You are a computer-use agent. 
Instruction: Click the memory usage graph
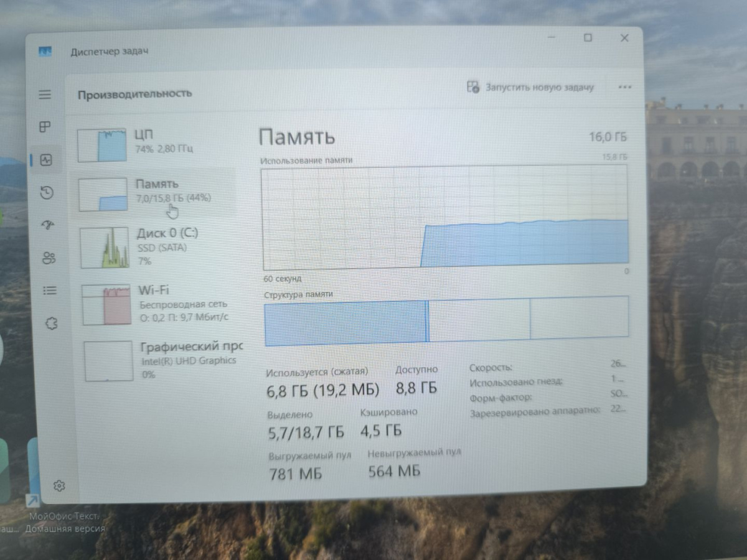point(445,218)
